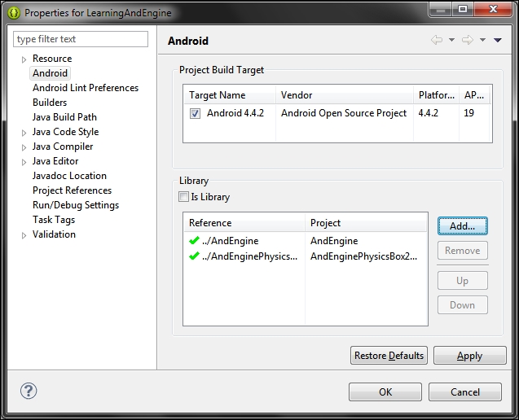Expand the Java Code Style node
Viewport: 519px width, 420px height.
24,133
